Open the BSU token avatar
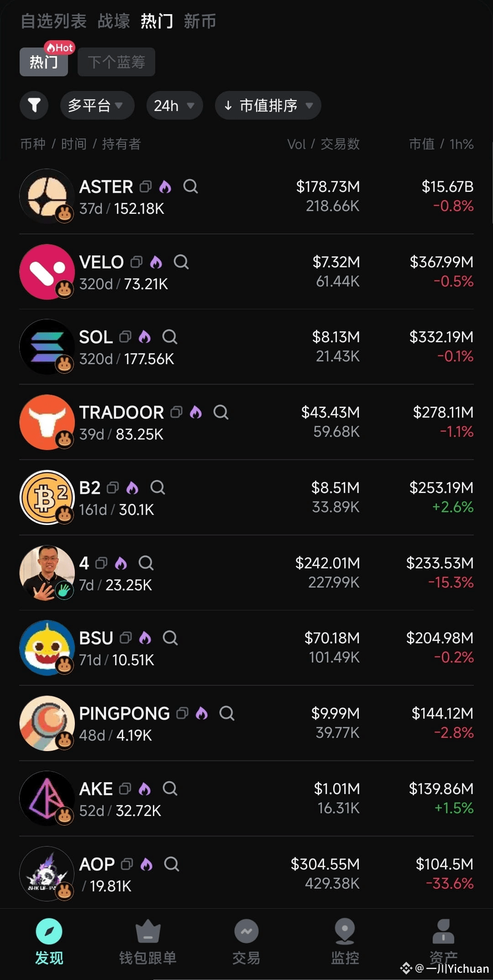 point(47,648)
